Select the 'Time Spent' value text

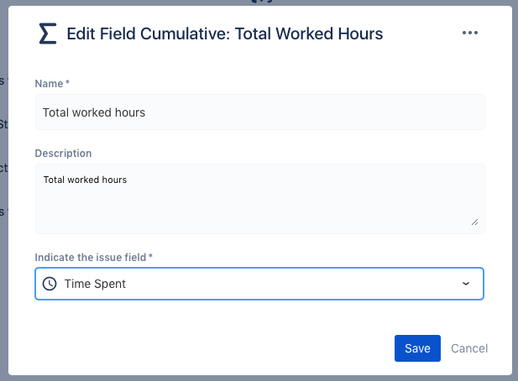pos(95,284)
